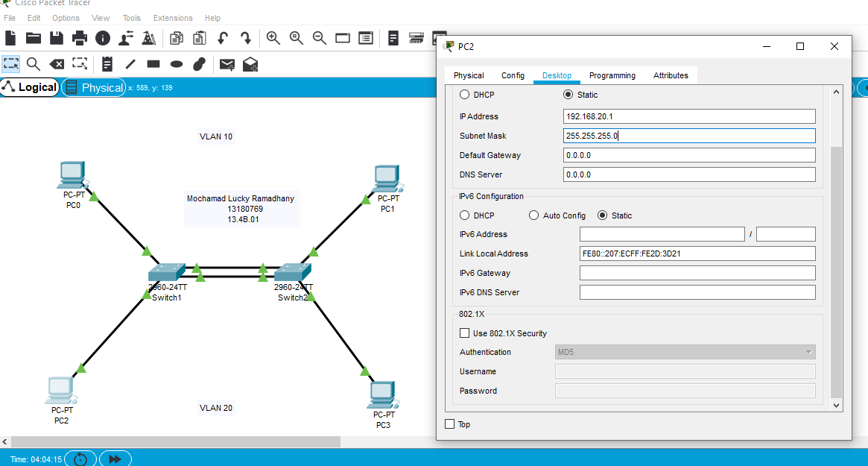
Task: Click the Copy icon in the toolbar
Action: click(176, 38)
